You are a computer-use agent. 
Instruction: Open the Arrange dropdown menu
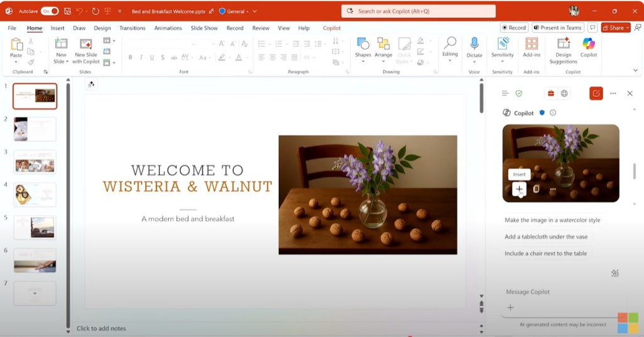(383, 49)
